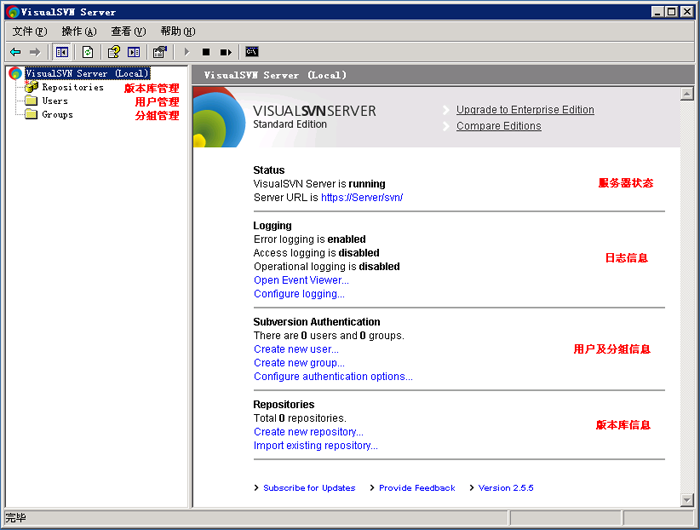Click Compare Editions link

tap(499, 126)
